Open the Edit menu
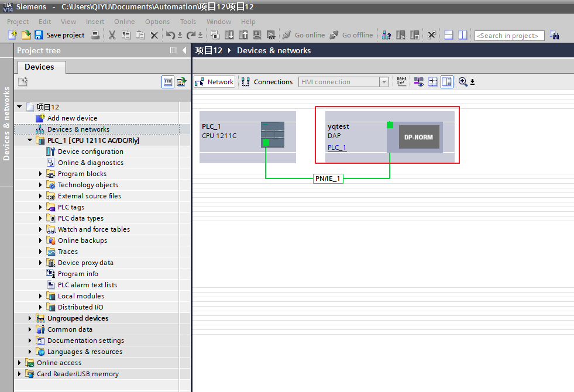Viewport: 574px width, 392px height. [44, 22]
